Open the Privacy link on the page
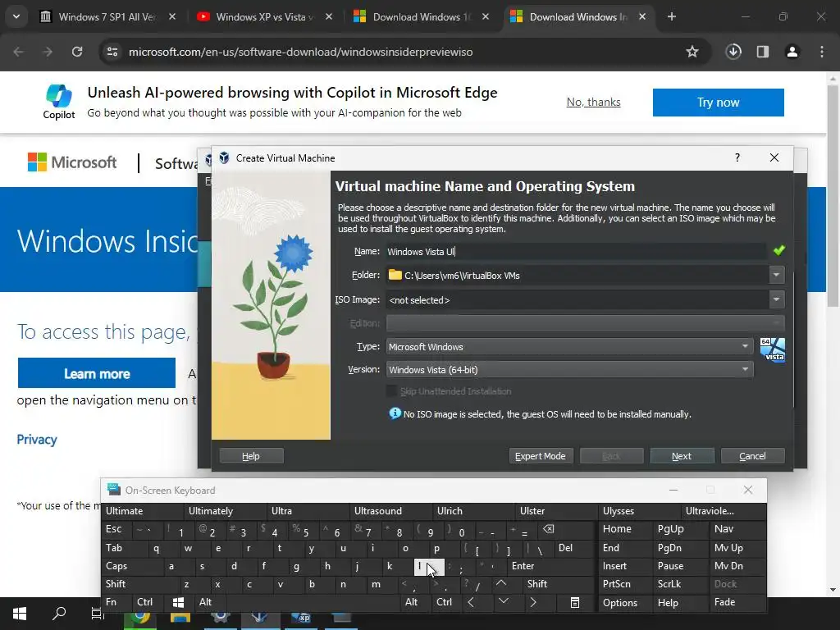Screen dimensions: 840x630 (x=37, y=440)
